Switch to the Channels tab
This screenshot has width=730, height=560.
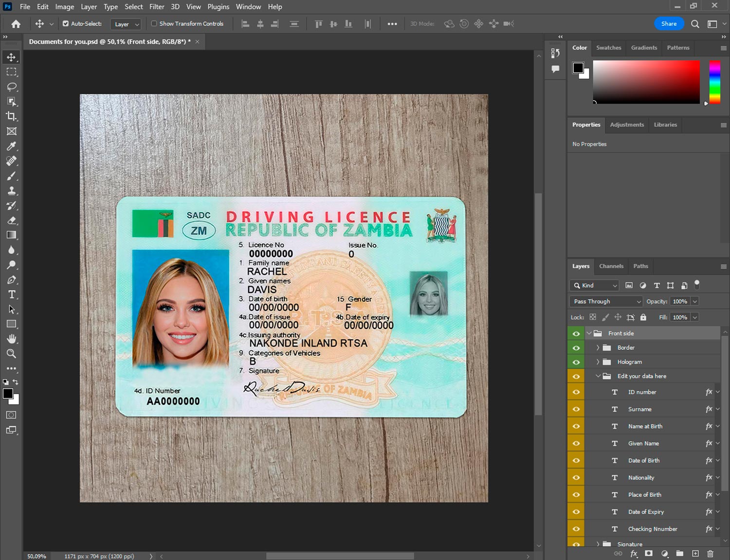[611, 266]
